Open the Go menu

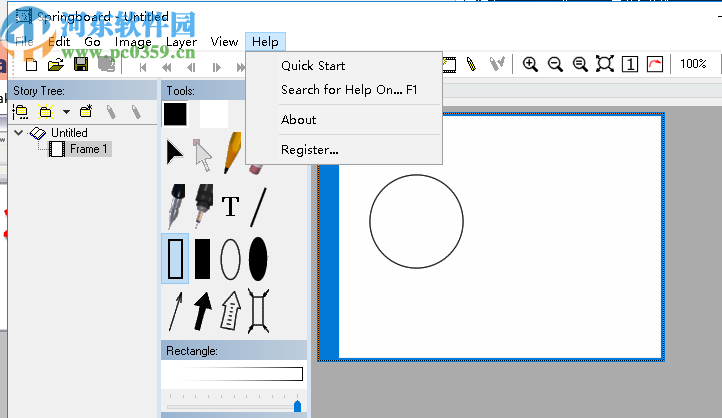92,42
